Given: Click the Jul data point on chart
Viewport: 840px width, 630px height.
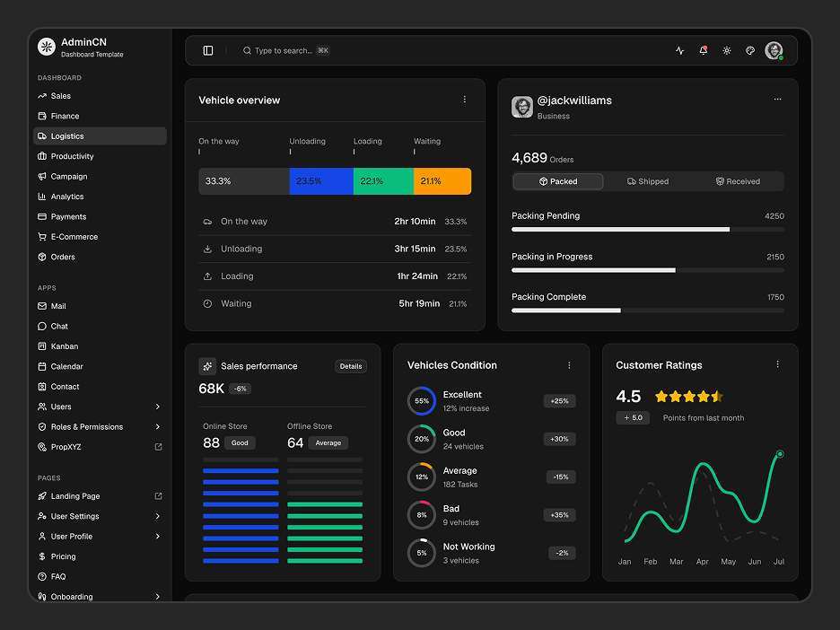Looking at the screenshot, I should tap(780, 454).
